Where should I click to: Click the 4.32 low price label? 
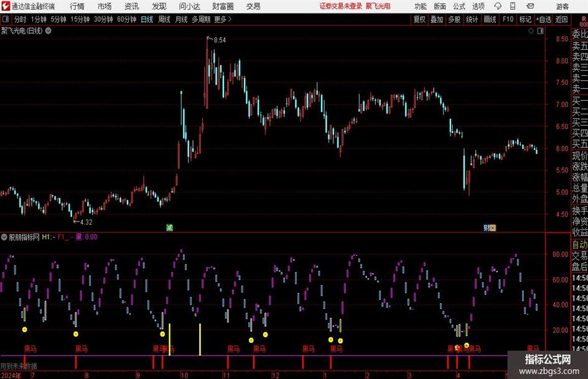point(86,222)
